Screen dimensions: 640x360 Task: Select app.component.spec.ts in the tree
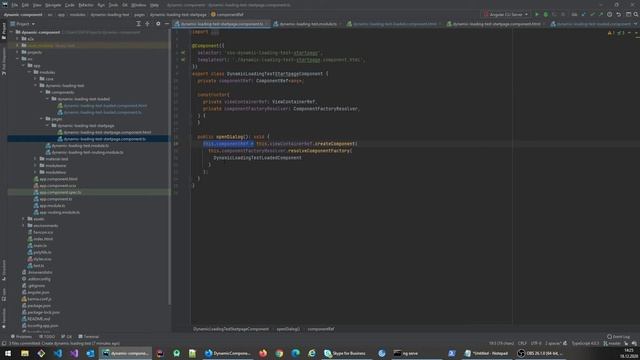(58, 192)
